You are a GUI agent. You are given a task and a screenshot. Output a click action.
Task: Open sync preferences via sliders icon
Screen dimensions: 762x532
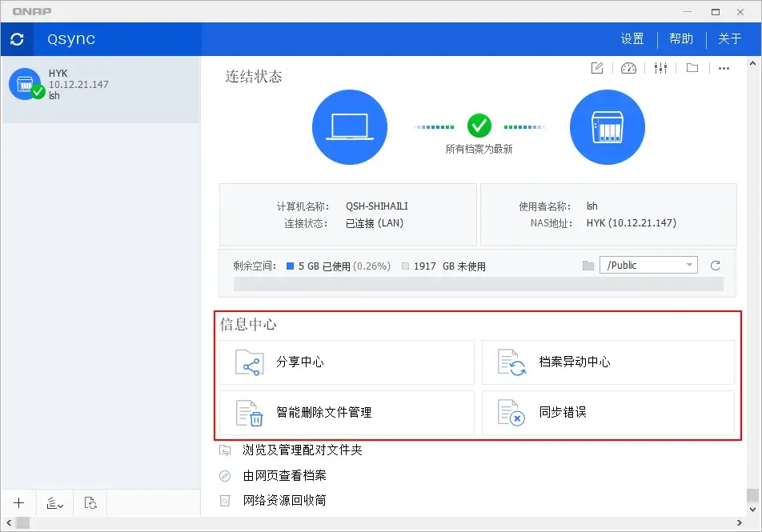point(660,68)
